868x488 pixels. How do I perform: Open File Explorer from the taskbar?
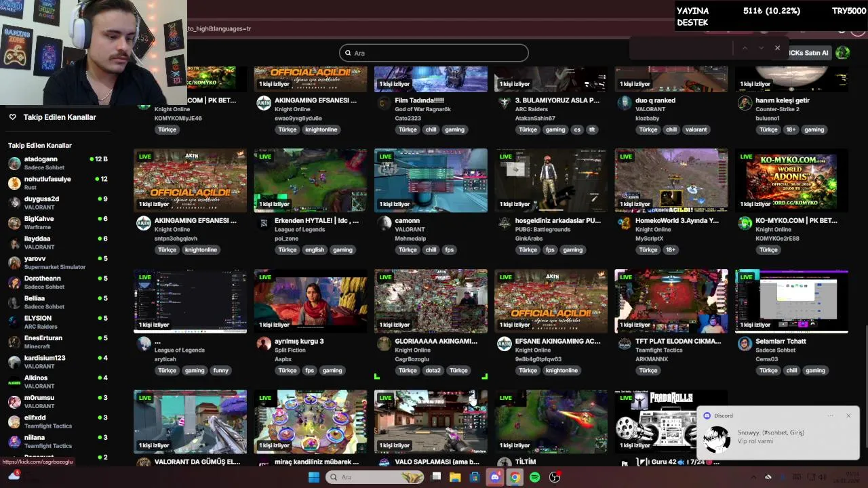455,477
